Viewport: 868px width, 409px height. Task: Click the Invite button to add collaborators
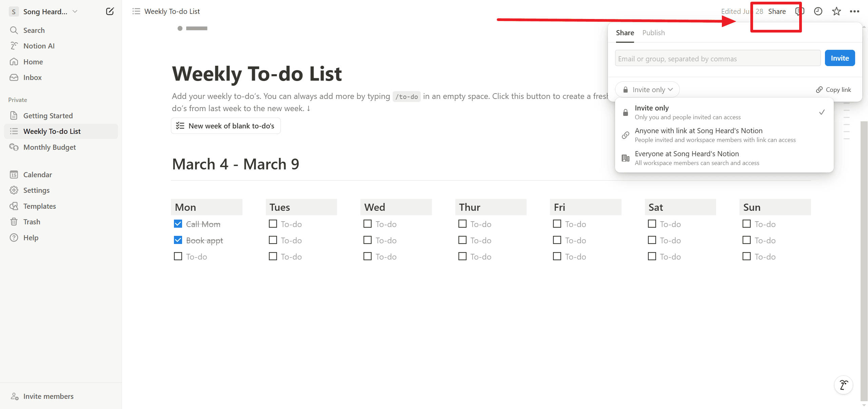(840, 58)
